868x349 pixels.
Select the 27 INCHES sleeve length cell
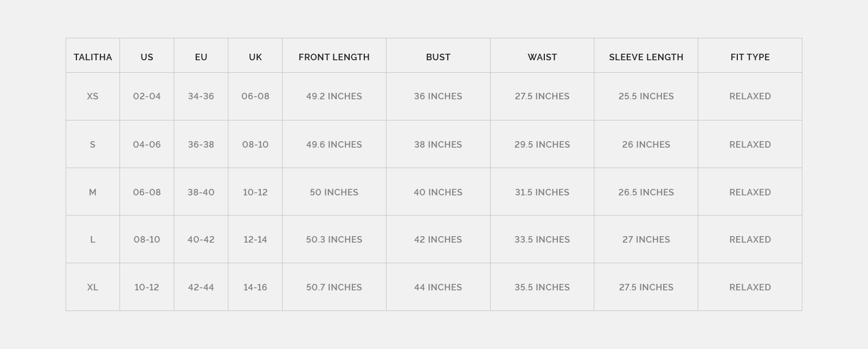click(646, 239)
